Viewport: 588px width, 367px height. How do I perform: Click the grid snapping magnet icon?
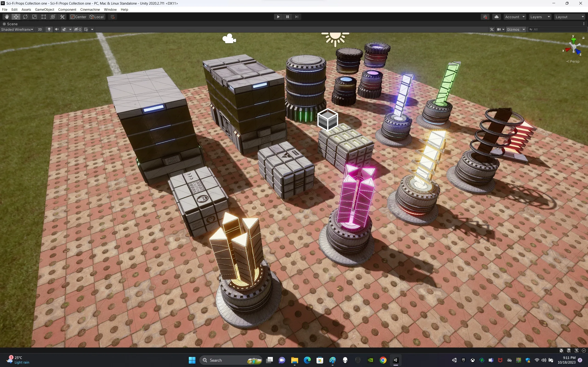point(113,17)
